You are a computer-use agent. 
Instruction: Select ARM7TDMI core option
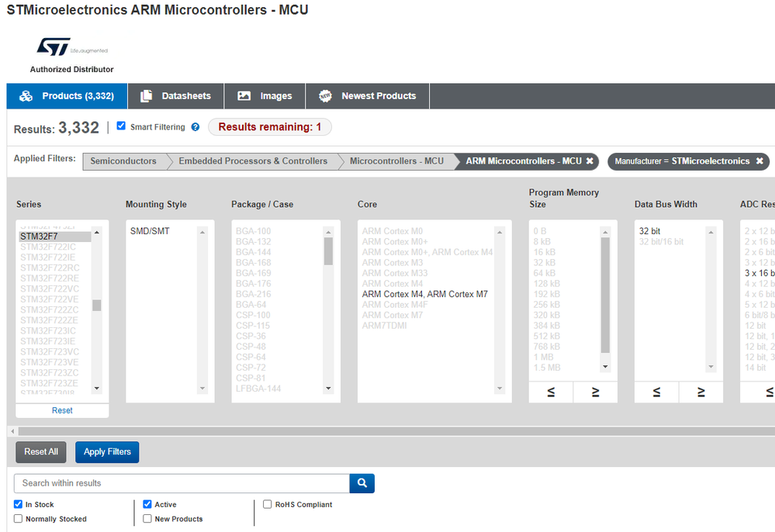tap(385, 326)
